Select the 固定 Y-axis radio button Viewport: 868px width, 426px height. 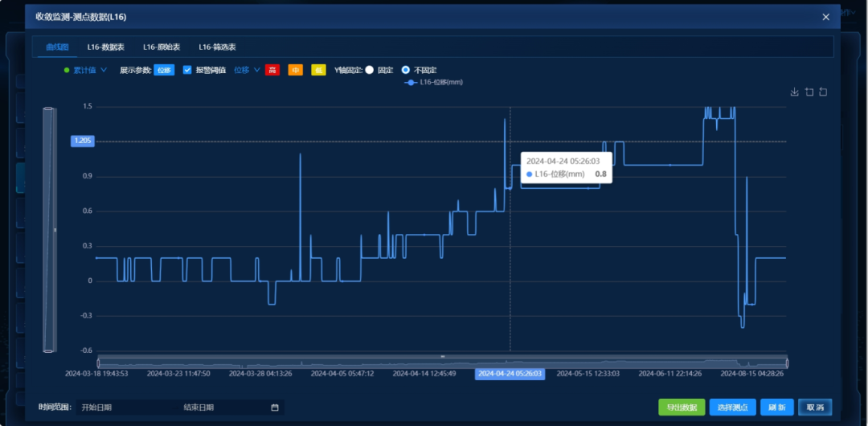point(369,70)
